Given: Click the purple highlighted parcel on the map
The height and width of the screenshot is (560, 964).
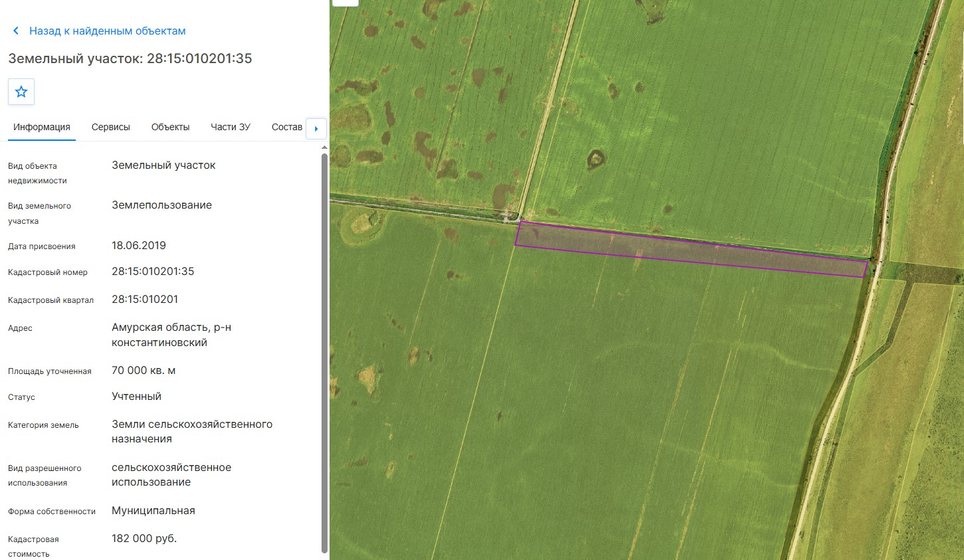Looking at the screenshot, I should tap(691, 249).
